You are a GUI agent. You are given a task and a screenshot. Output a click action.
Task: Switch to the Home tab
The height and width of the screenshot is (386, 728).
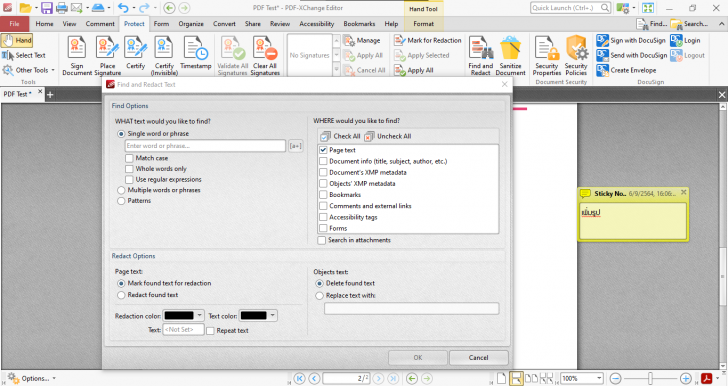click(x=44, y=24)
